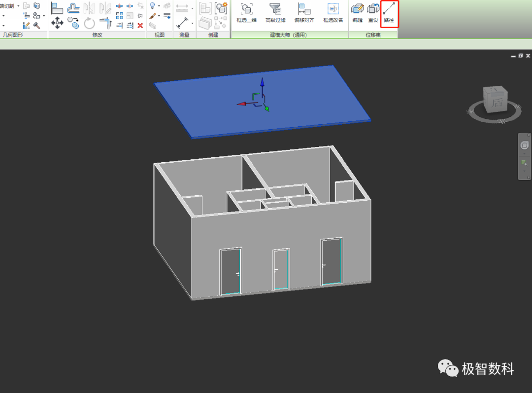Screen dimensions: 532x393
Task: Click the Create Group icon
Action: point(221,8)
